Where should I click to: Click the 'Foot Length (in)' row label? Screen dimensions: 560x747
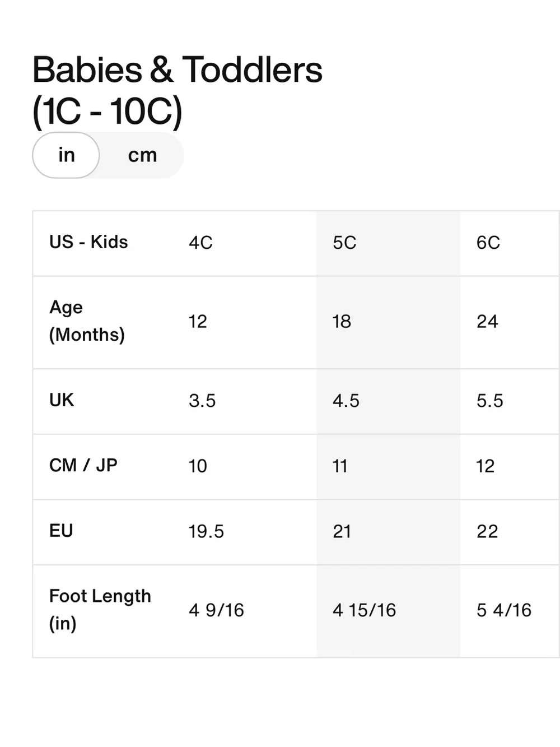(100, 610)
